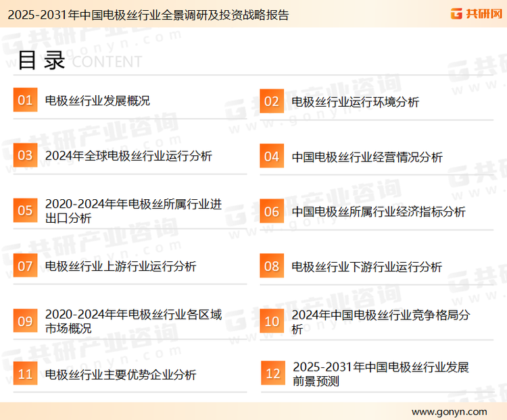Open the www.gonyn.com footer link
The height and width of the screenshot is (420, 507).
(x=450, y=412)
